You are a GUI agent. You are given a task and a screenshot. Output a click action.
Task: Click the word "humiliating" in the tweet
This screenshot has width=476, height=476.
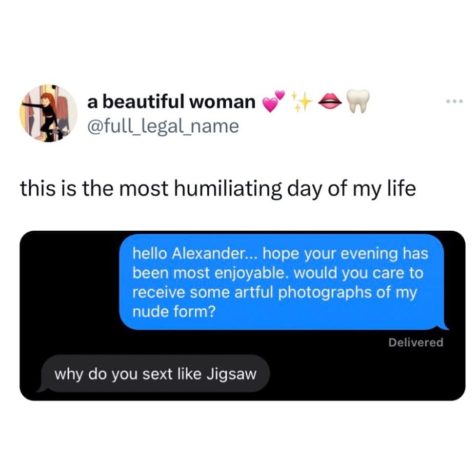click(x=228, y=189)
